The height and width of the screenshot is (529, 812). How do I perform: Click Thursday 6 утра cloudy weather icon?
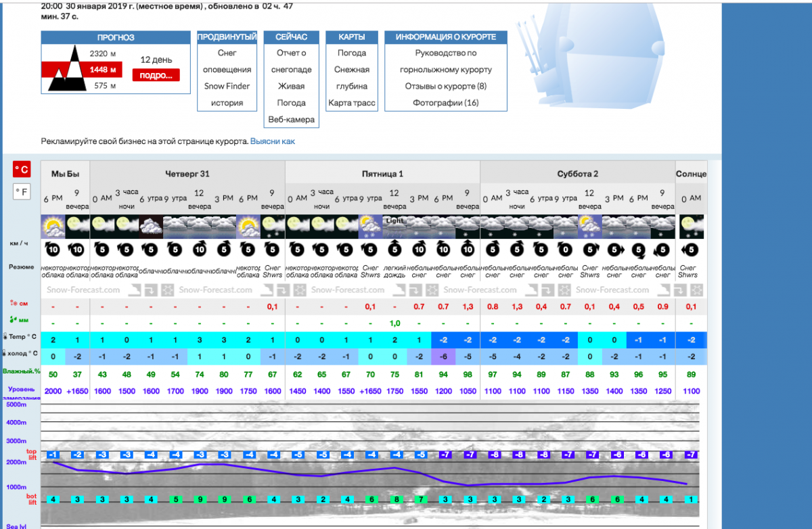[x=151, y=226]
